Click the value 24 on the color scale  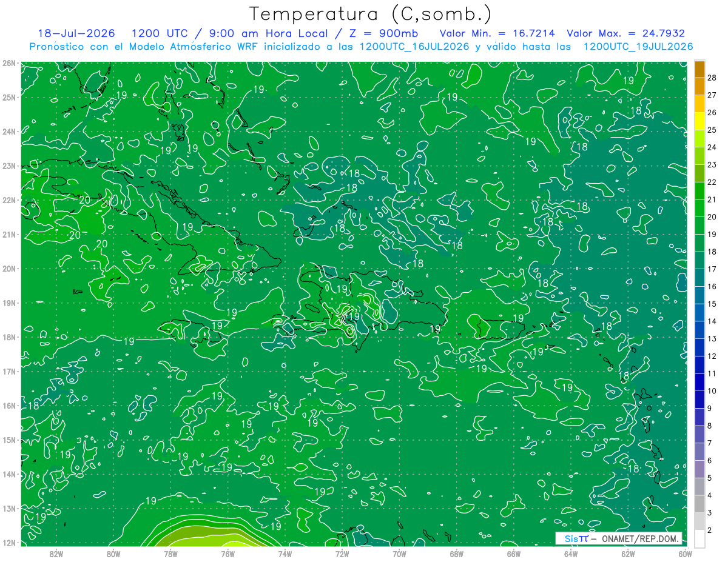(712, 147)
